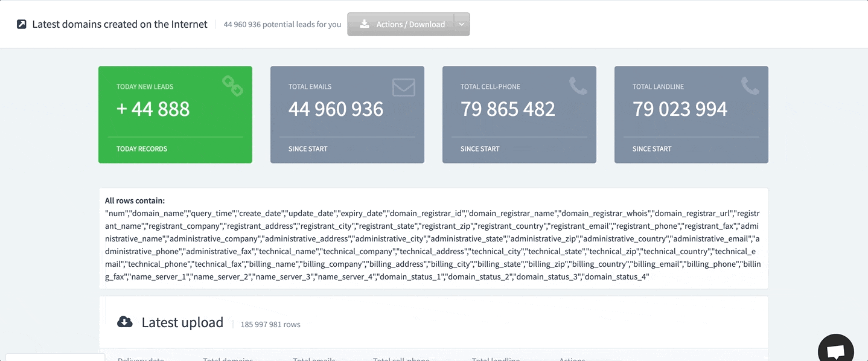Viewport: 868px width, 361px height.
Task: Click the phone icon on Total Cell-Phone card
Action: click(x=578, y=87)
